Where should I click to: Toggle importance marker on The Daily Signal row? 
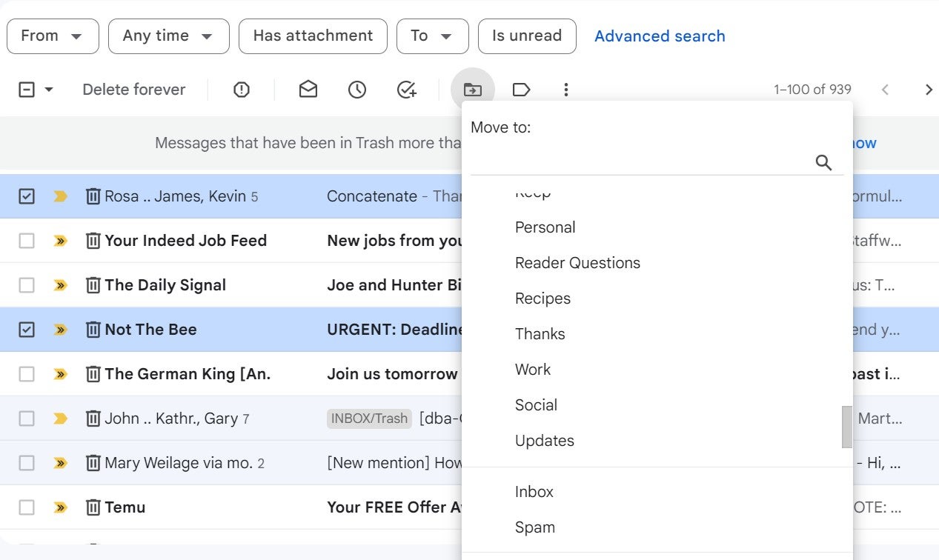point(60,285)
